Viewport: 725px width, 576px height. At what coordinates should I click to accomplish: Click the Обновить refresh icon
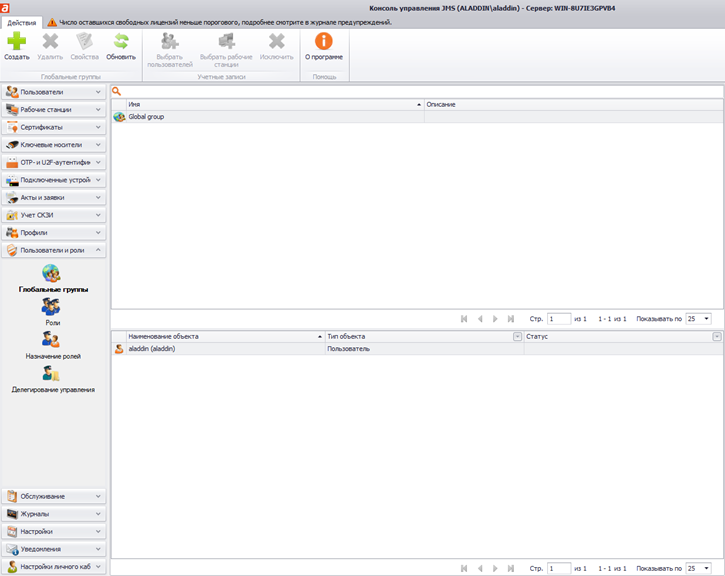pyautogui.click(x=121, y=41)
